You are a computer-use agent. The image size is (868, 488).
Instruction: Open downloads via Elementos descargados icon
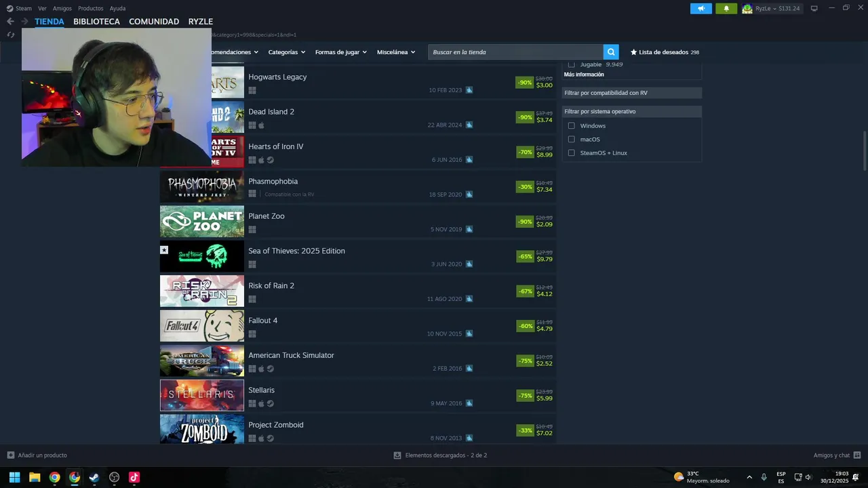[x=397, y=455]
